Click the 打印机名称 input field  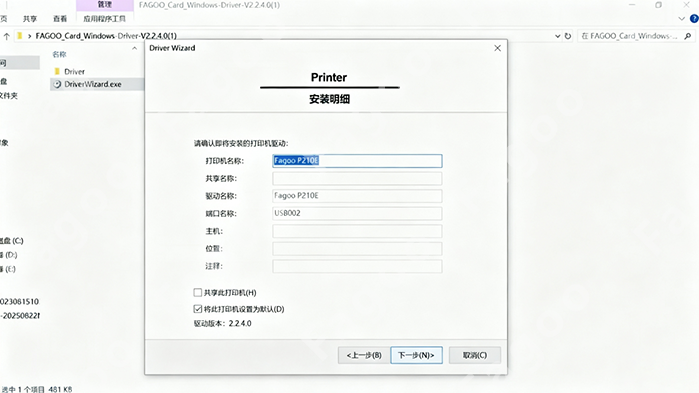[357, 161]
